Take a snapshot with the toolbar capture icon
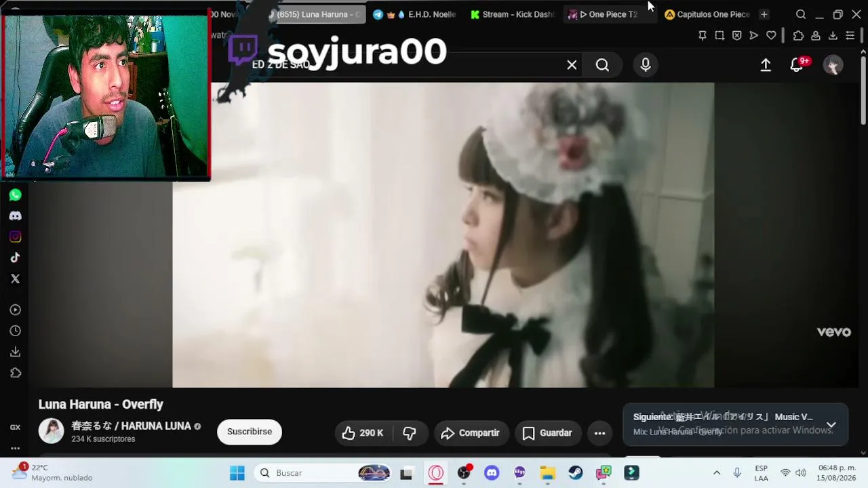 [x=719, y=35]
